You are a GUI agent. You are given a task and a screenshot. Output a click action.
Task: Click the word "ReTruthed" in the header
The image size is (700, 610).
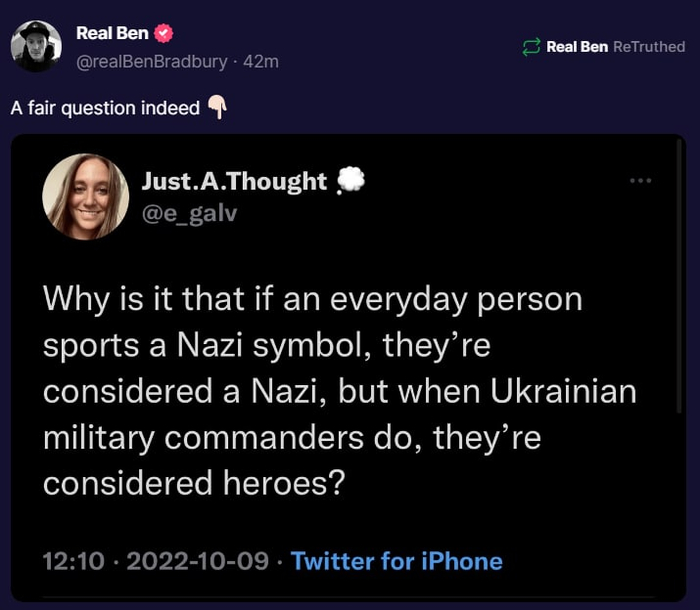[649, 47]
